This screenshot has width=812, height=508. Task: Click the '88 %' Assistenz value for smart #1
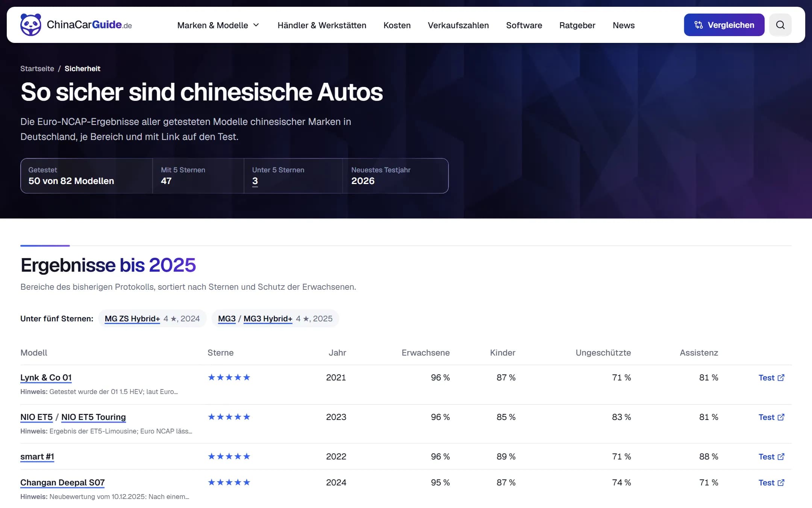tap(709, 456)
